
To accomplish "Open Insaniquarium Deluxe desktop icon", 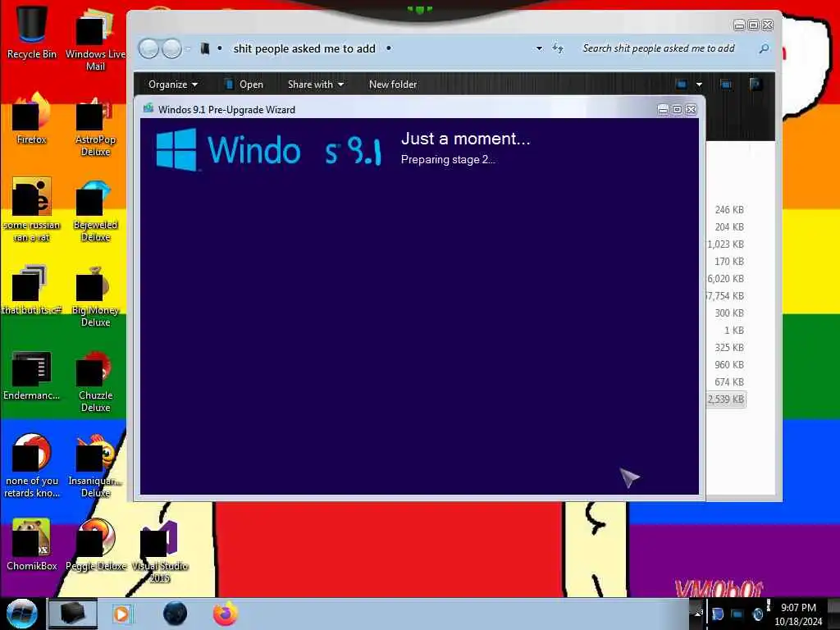I will 95,466.
